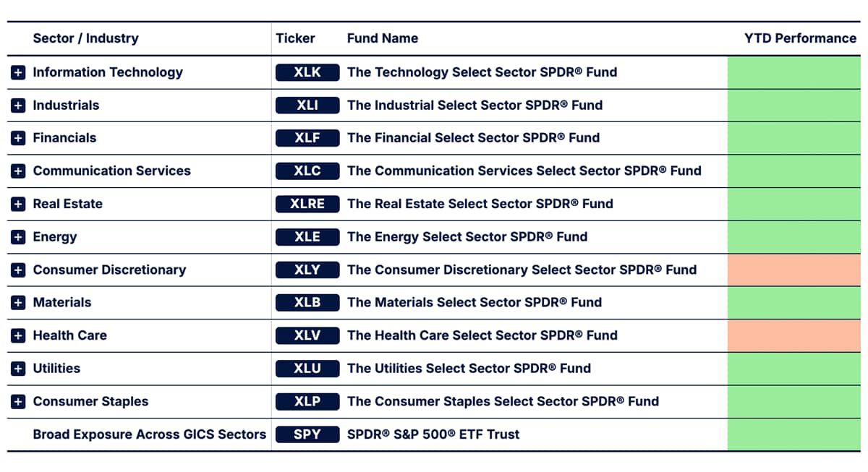868x472 pixels.
Task: Click the XLRE ticker badge
Action: click(x=307, y=204)
